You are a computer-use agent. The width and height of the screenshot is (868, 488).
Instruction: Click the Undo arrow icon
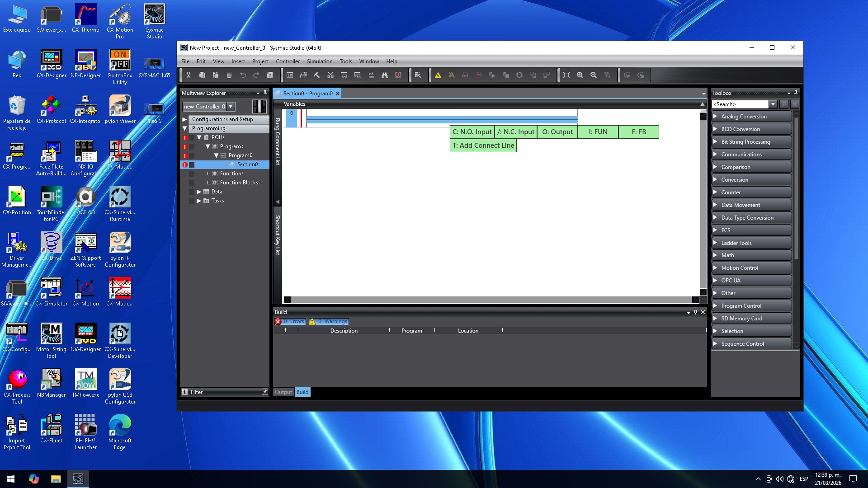pyautogui.click(x=243, y=75)
